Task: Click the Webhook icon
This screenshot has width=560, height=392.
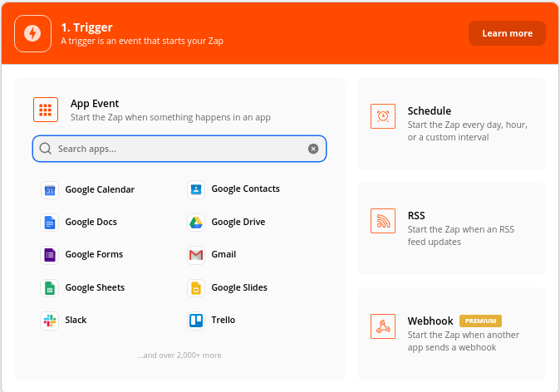Action: point(383,326)
